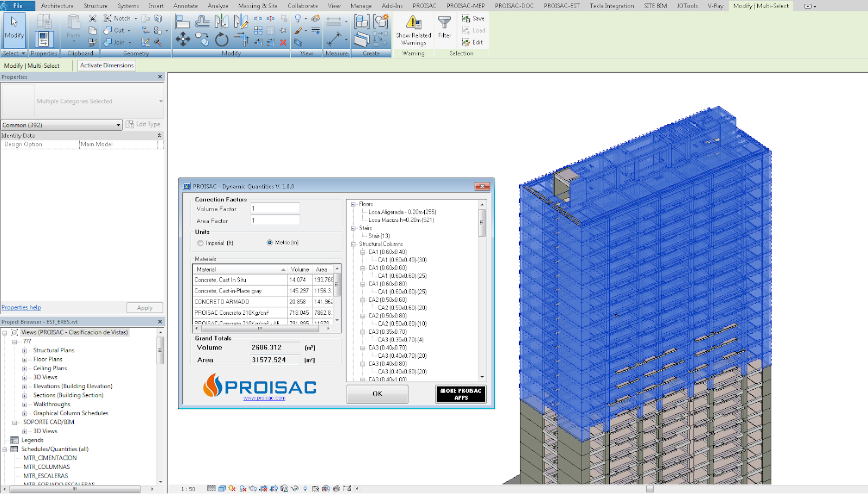Click the Edit Type button
Viewport: 868px width, 494px height.
click(x=143, y=124)
